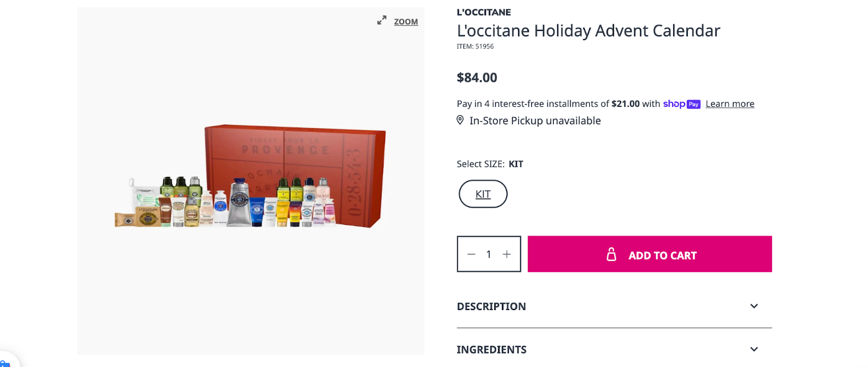Screen dimensions: 868x367
Task: Open the INGREDIENTS section heading
Action: point(492,350)
